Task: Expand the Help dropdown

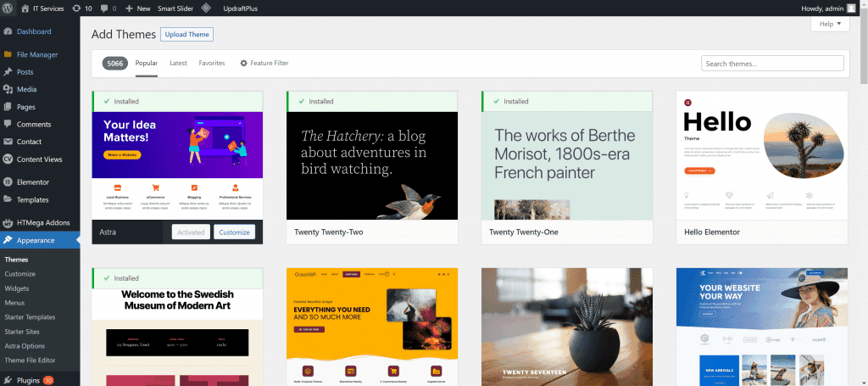Action: 830,24
